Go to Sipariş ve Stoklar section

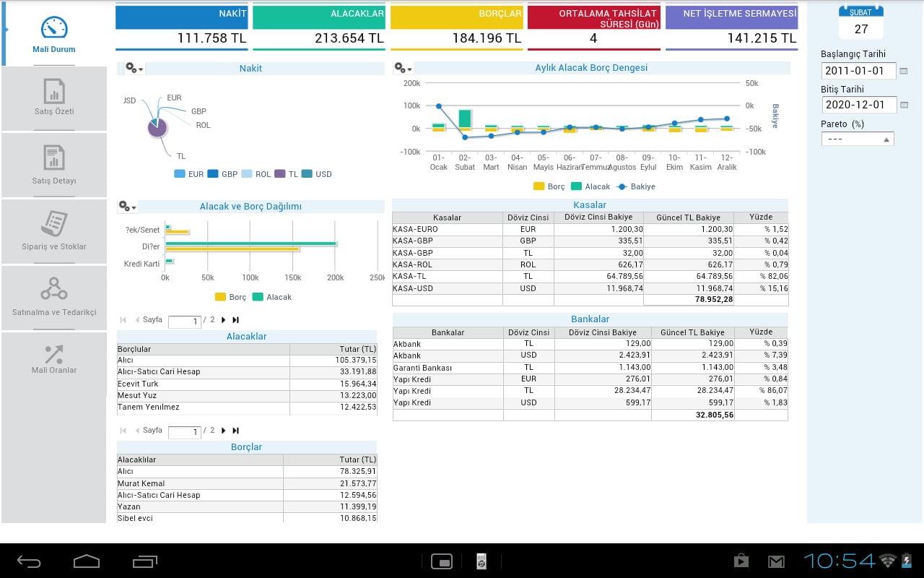tap(54, 231)
